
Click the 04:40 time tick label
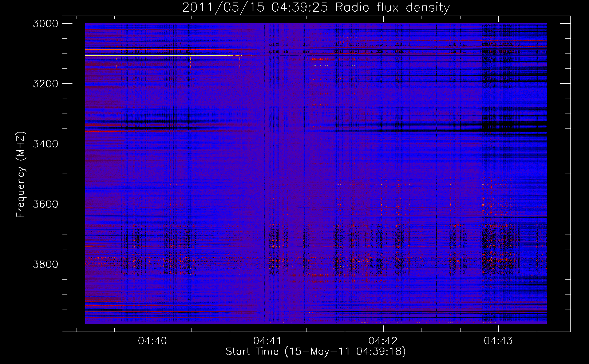click(153, 341)
